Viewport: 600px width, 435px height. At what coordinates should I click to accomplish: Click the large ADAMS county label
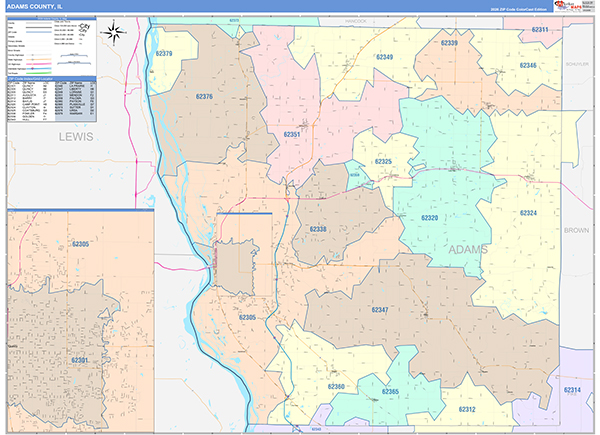coord(468,249)
